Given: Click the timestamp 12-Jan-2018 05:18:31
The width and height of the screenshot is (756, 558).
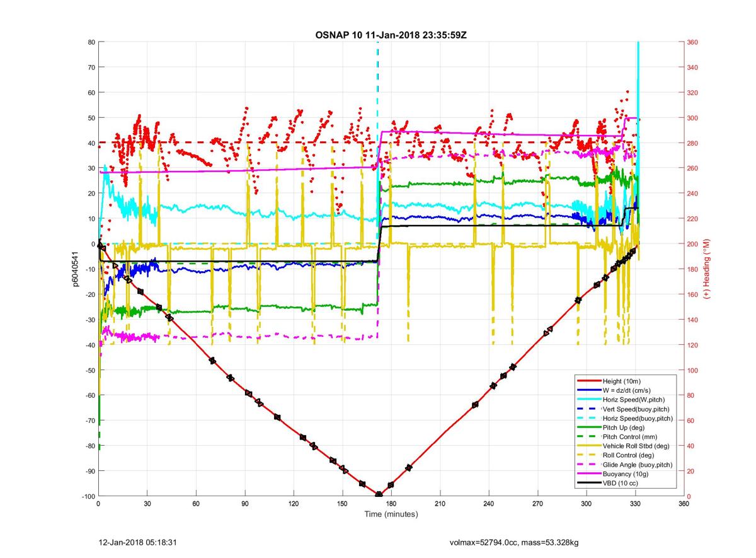Looking at the screenshot, I should [137, 542].
